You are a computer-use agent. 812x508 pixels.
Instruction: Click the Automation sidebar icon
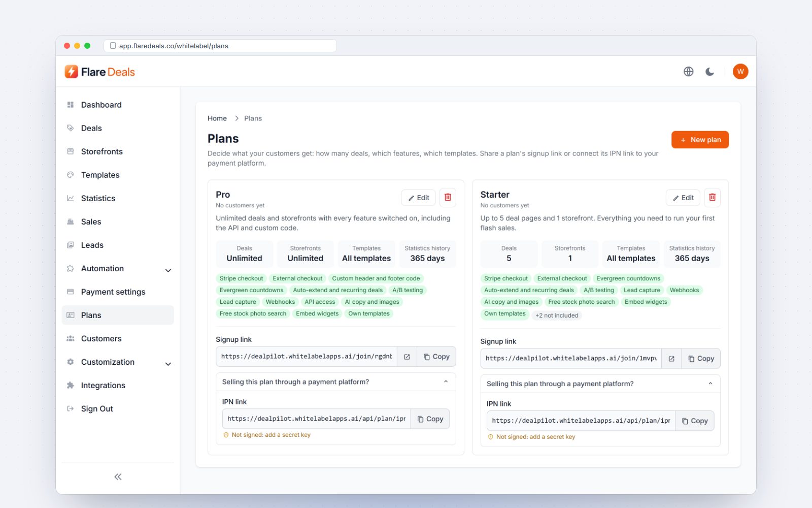click(x=71, y=268)
